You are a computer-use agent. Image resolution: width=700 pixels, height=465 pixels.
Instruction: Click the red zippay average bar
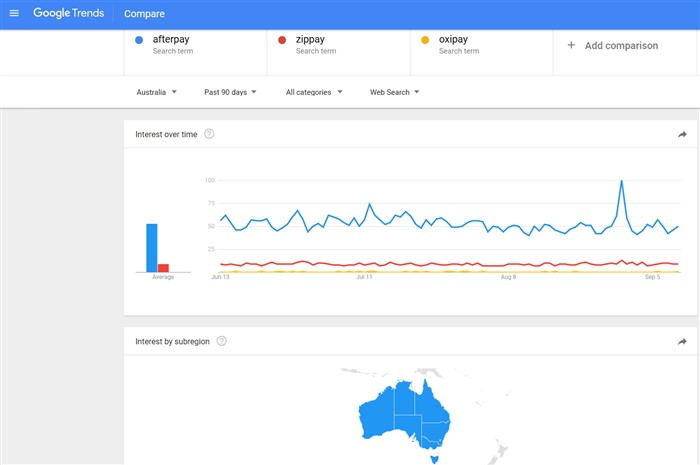point(163,268)
